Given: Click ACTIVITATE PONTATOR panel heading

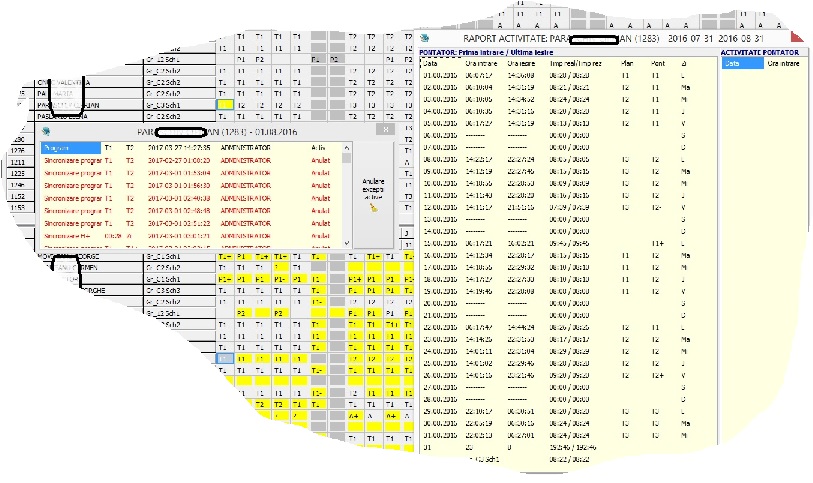Looking at the screenshot, I should [760, 52].
